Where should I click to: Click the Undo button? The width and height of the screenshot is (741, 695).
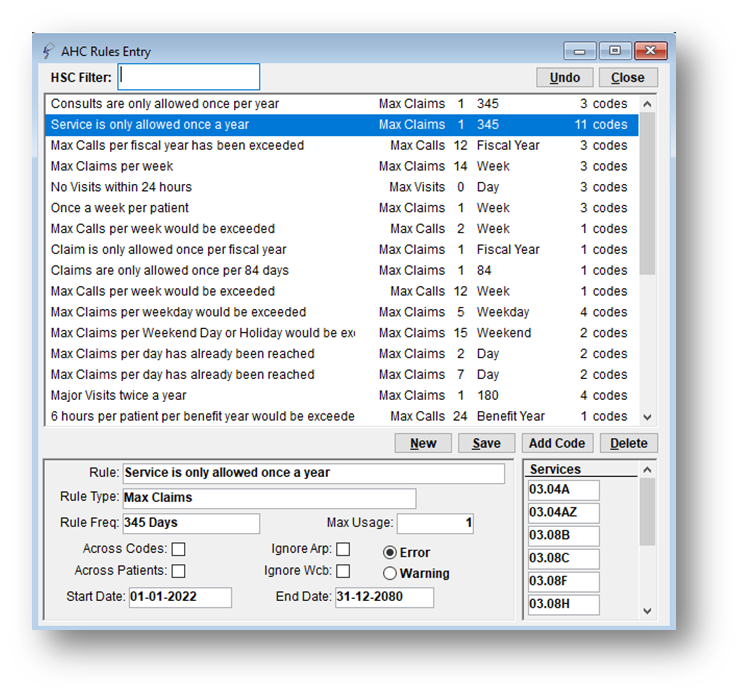(565, 77)
